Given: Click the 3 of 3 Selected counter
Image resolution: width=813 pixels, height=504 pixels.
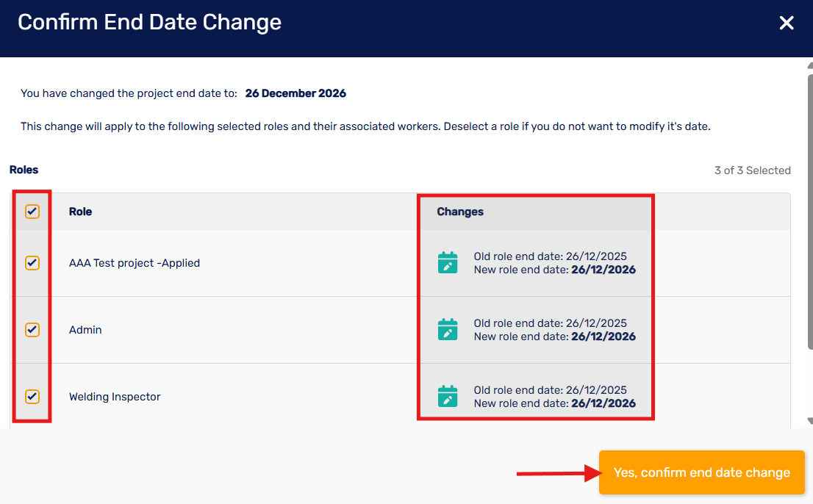Looking at the screenshot, I should pyautogui.click(x=752, y=170).
